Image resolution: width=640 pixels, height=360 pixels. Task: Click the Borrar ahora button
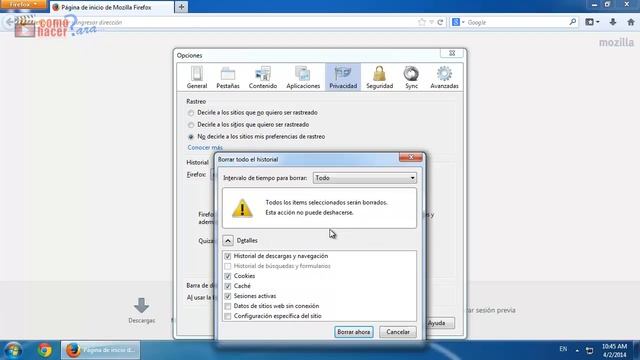pyautogui.click(x=353, y=332)
